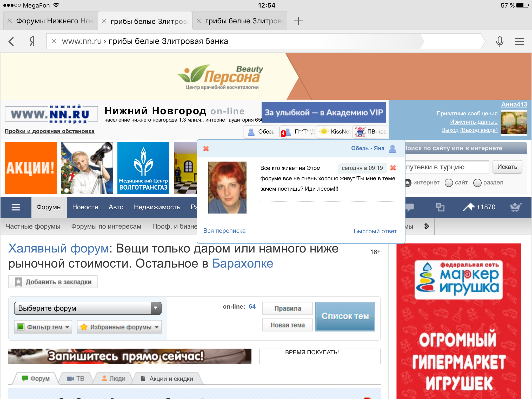Click the 'Список тем' button
This screenshot has width=532, height=399.
tap(345, 316)
